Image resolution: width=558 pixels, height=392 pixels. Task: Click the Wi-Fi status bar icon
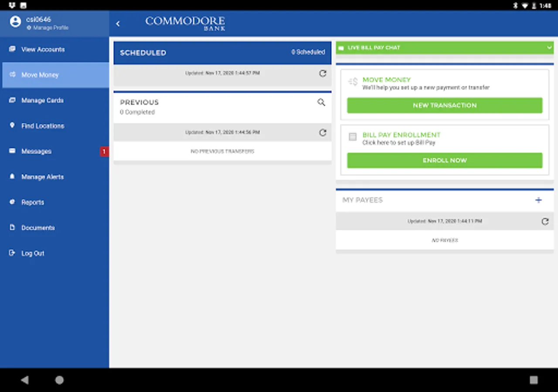[x=525, y=6]
